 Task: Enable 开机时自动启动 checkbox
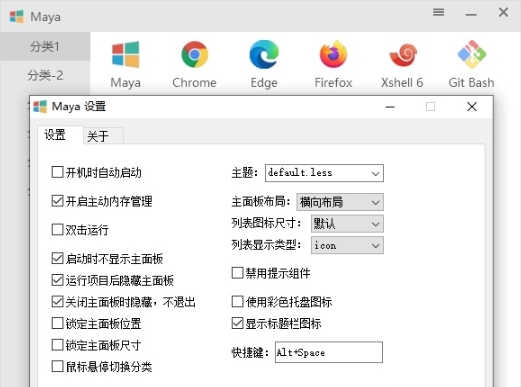[x=57, y=172]
